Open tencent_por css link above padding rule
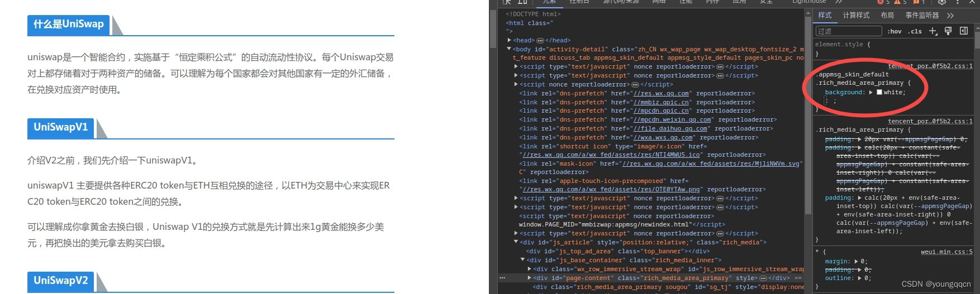The image size is (980, 294). coord(930,122)
